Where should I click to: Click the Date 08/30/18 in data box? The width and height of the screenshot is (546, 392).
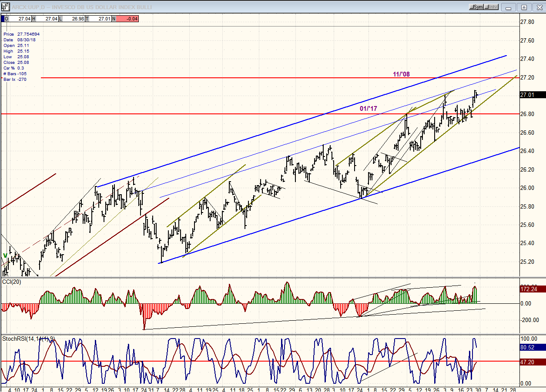(x=27, y=40)
